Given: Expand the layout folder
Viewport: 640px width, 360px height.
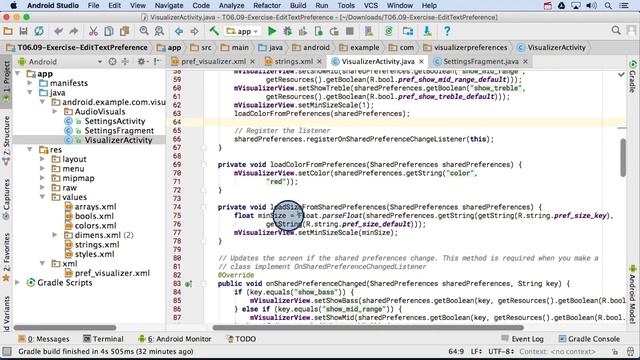Looking at the screenshot, I should (x=42, y=159).
